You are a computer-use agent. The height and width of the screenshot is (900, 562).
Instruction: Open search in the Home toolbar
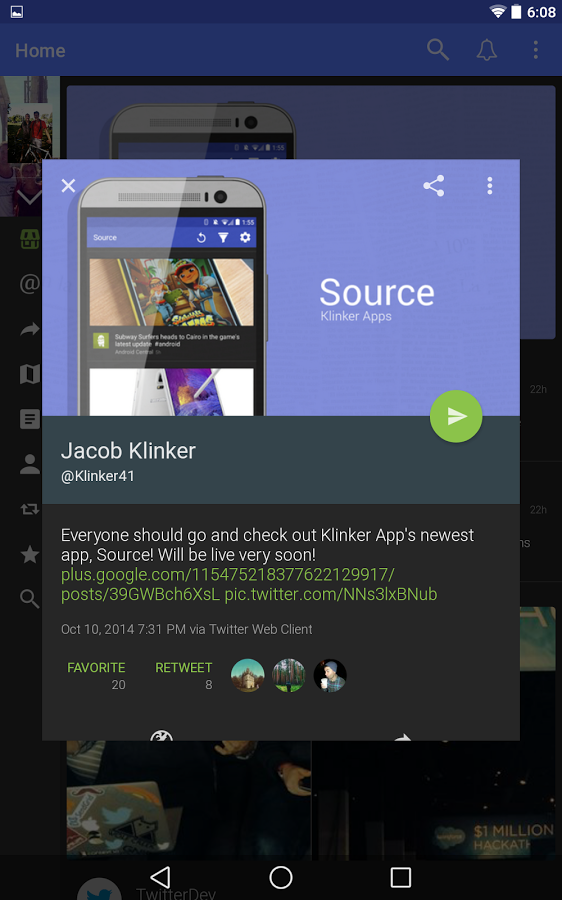tap(437, 50)
